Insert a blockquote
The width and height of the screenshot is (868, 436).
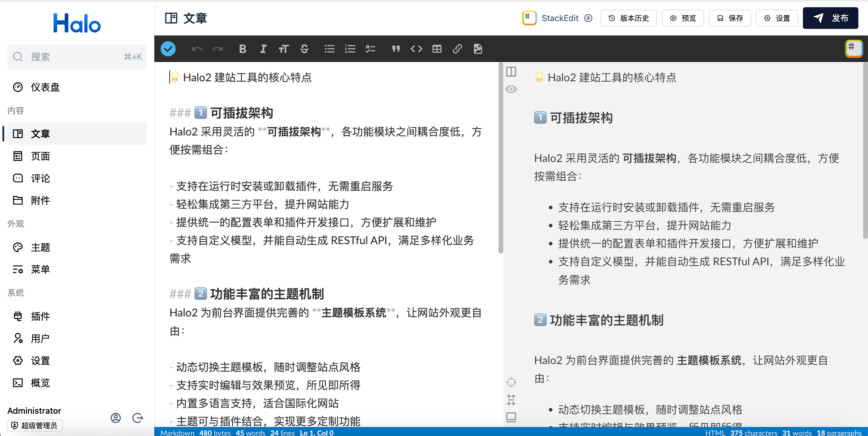396,49
